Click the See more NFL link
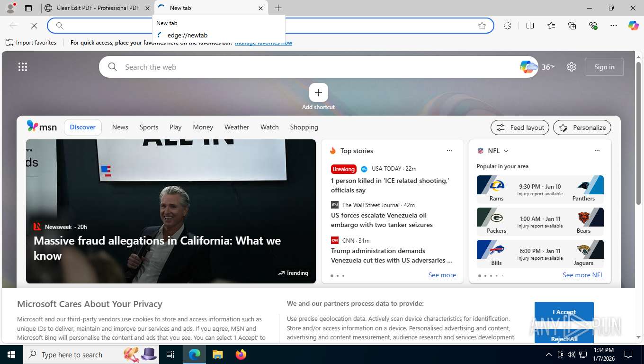The width and height of the screenshot is (644, 364). point(583,275)
